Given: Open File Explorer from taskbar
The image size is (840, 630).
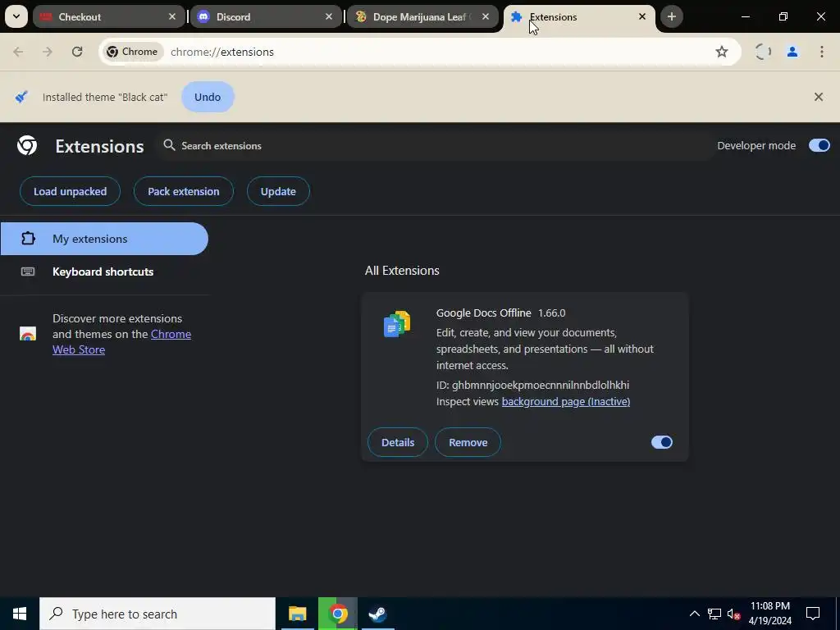Looking at the screenshot, I should coord(297,614).
